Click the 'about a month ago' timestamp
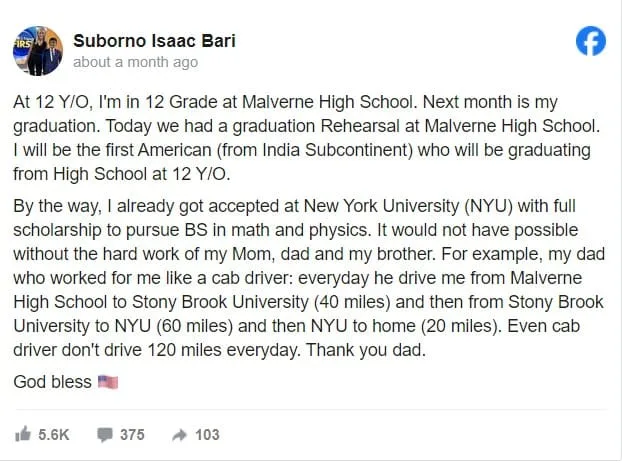The width and height of the screenshot is (622, 463). (x=135, y=62)
